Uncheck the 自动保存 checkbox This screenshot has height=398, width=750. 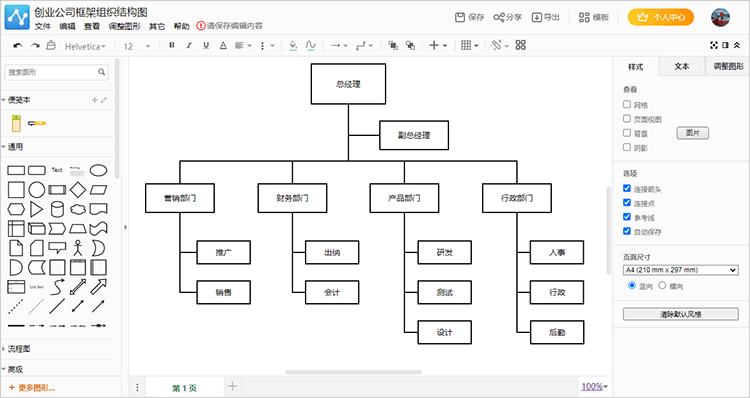point(627,232)
